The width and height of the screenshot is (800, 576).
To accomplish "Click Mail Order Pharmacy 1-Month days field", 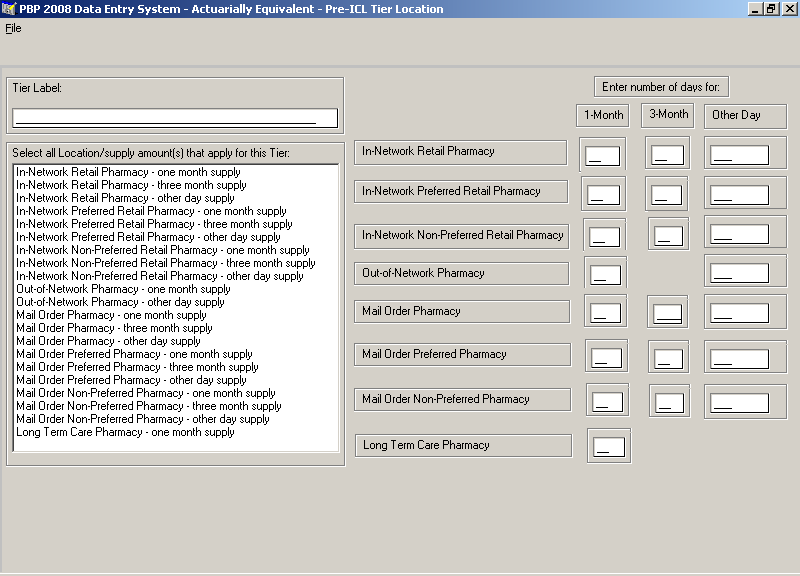I will click(x=606, y=313).
